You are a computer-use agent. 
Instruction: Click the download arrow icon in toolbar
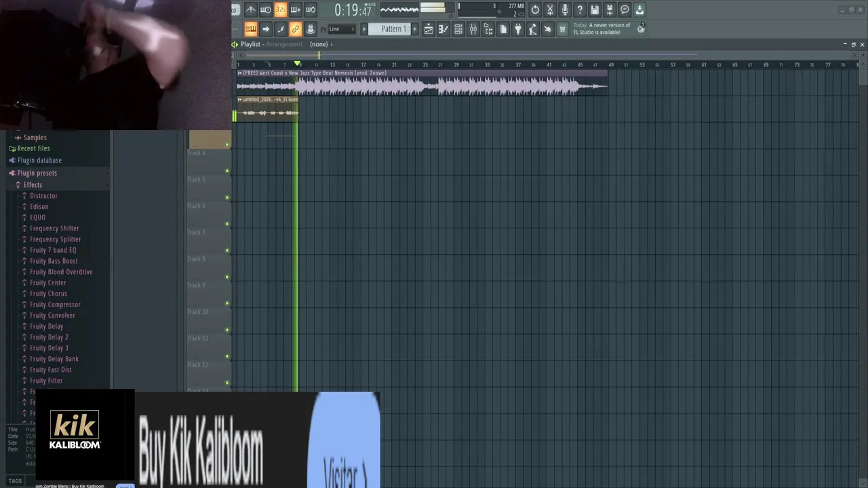click(639, 9)
